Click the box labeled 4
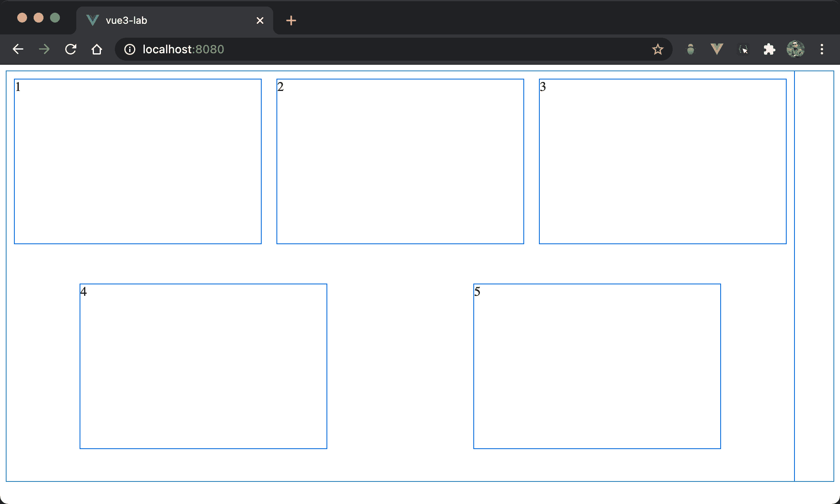This screenshot has height=504, width=840. tap(203, 366)
